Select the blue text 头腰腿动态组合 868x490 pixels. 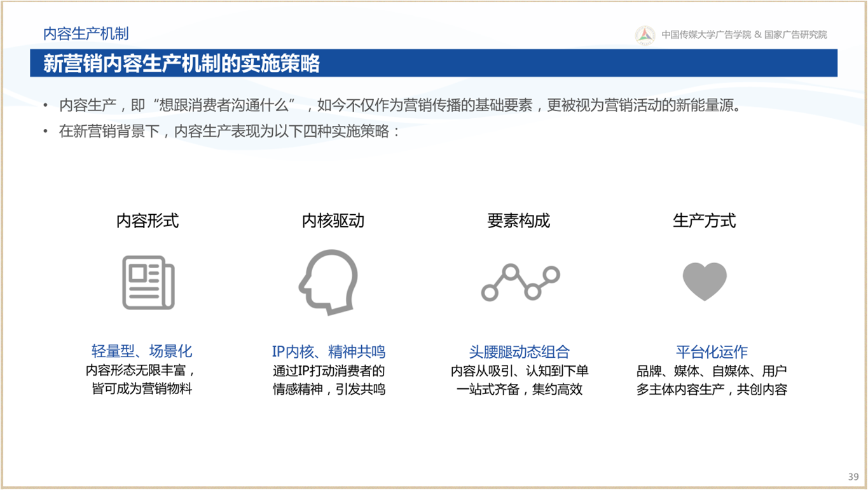click(520, 351)
